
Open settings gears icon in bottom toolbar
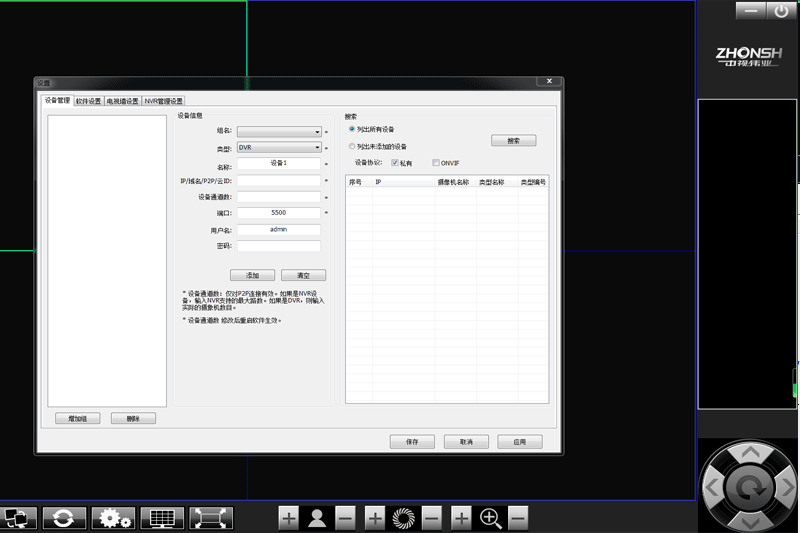point(113,518)
